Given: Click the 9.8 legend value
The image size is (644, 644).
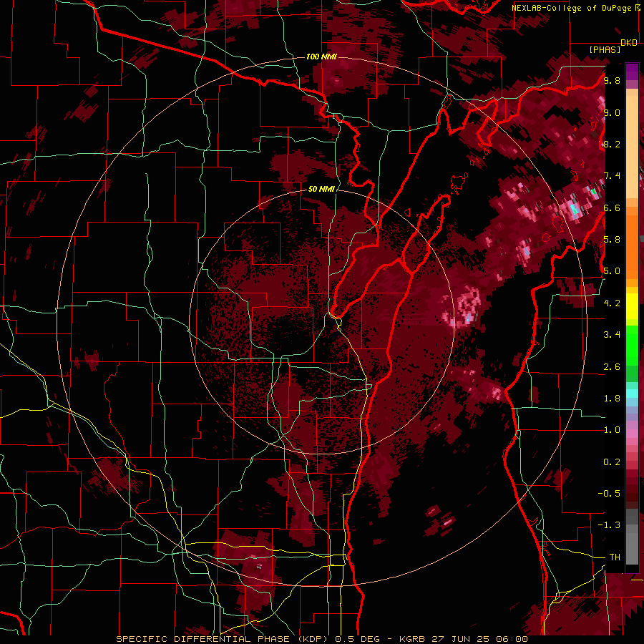Looking at the screenshot, I should click(x=612, y=80).
